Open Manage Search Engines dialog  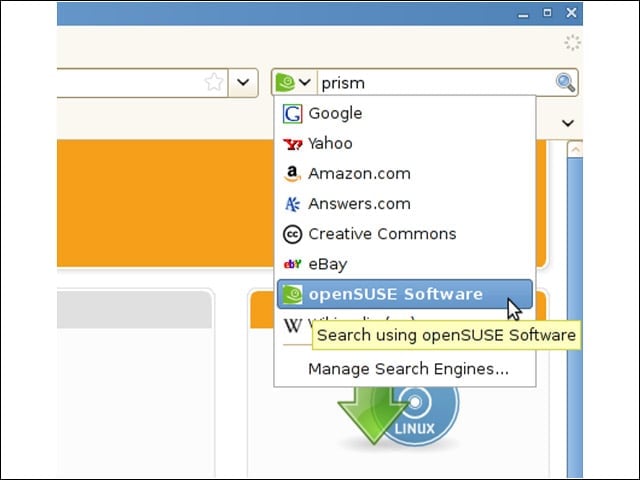pos(404,369)
